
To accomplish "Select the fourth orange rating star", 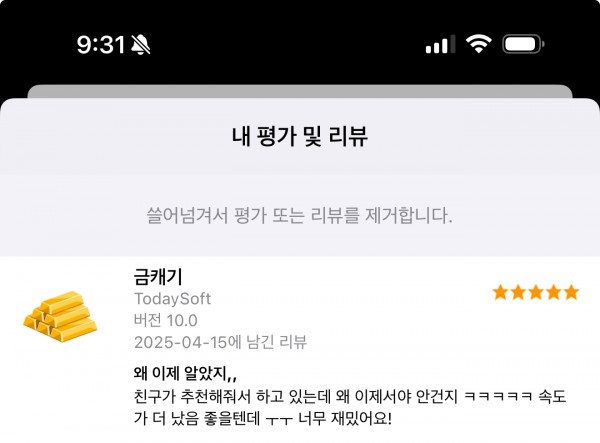I will point(553,292).
